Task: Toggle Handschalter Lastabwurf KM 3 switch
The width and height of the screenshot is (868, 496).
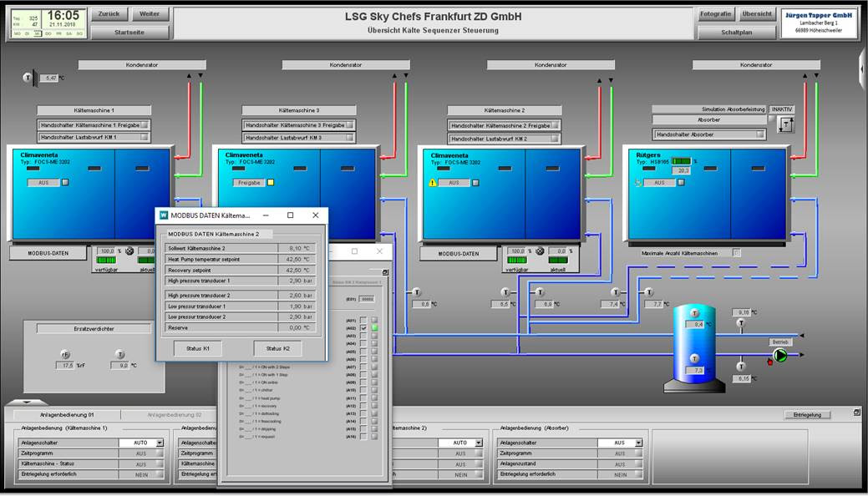Action: click(x=350, y=138)
